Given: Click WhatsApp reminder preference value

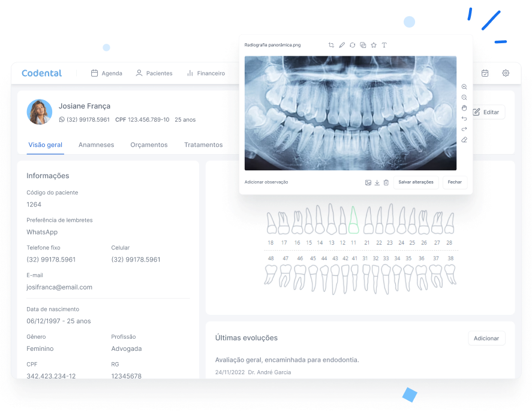Looking at the screenshot, I should pos(42,232).
